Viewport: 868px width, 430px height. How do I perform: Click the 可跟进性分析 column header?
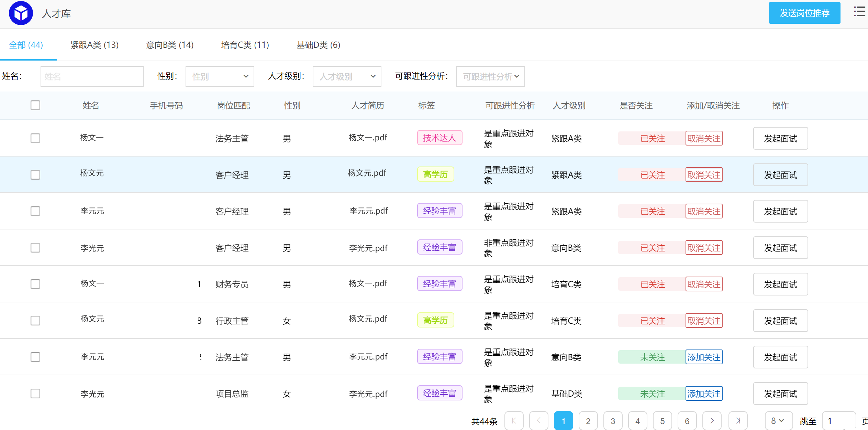[510, 105]
